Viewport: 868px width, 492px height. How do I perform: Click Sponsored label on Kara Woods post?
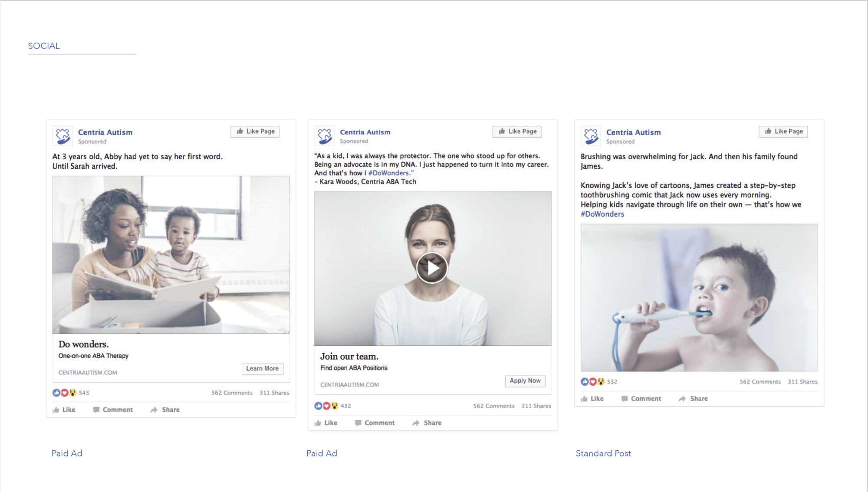354,141
